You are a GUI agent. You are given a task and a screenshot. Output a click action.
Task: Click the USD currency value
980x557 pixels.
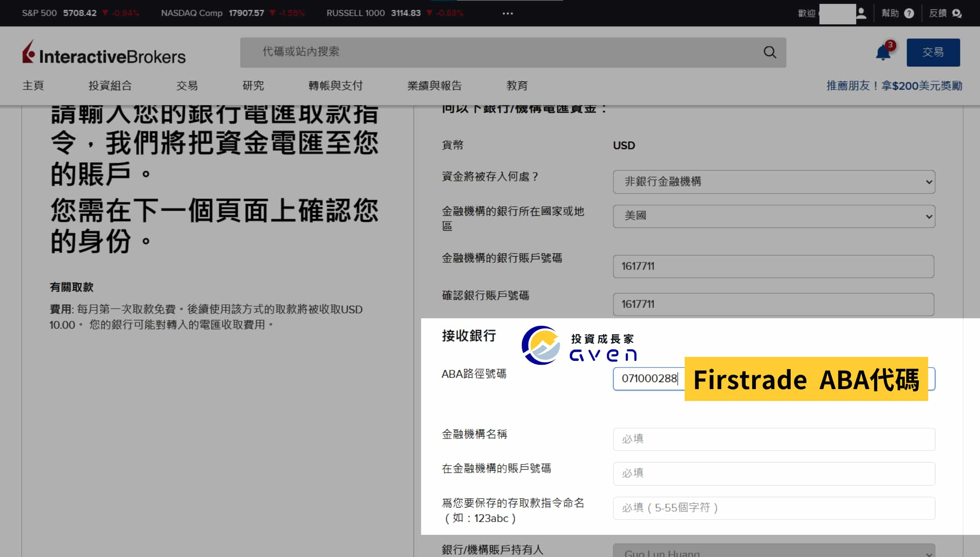624,146
